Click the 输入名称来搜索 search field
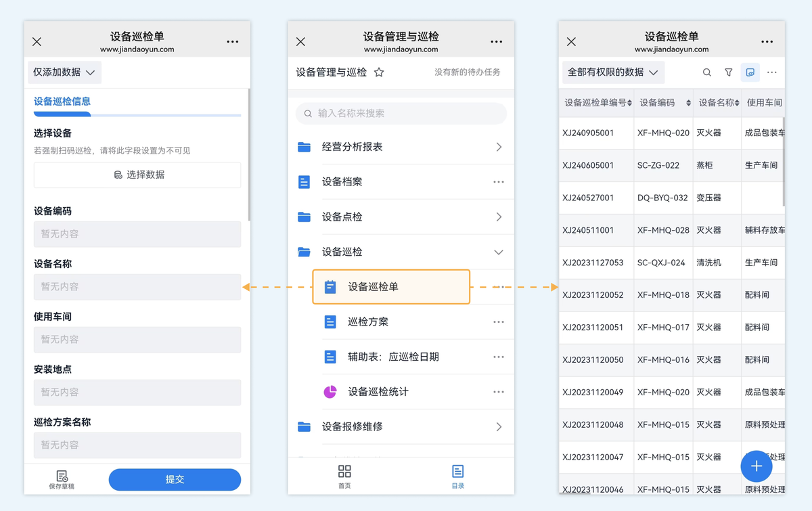Screen dimensions: 812x511 click(401, 112)
